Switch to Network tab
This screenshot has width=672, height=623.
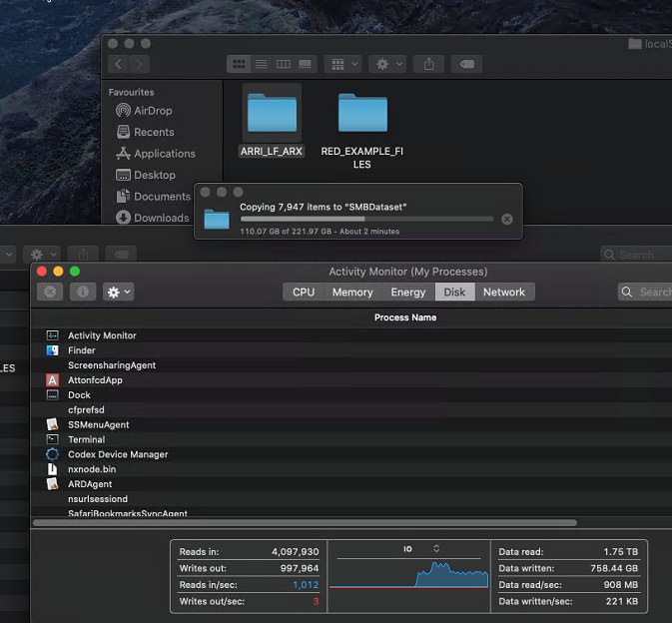(504, 292)
